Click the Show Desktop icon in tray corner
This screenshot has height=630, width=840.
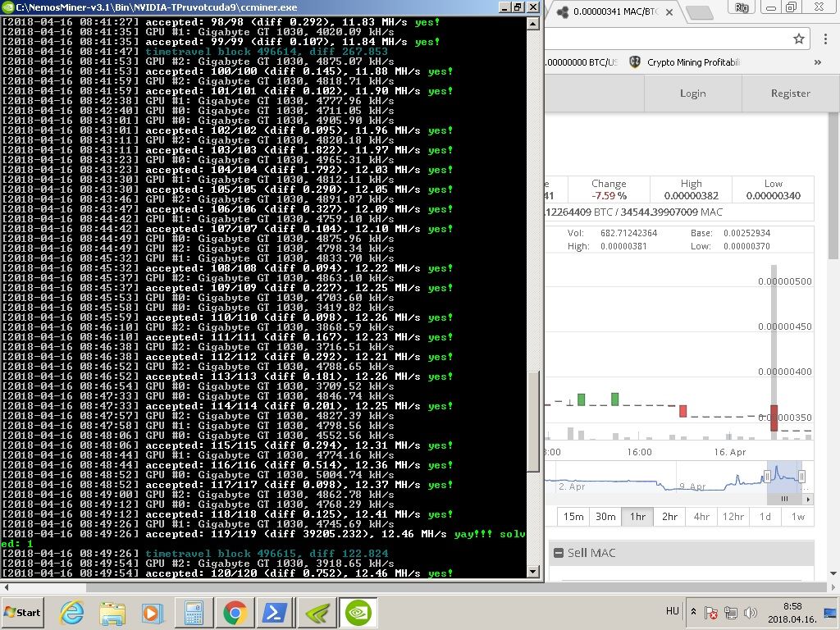tap(832, 612)
